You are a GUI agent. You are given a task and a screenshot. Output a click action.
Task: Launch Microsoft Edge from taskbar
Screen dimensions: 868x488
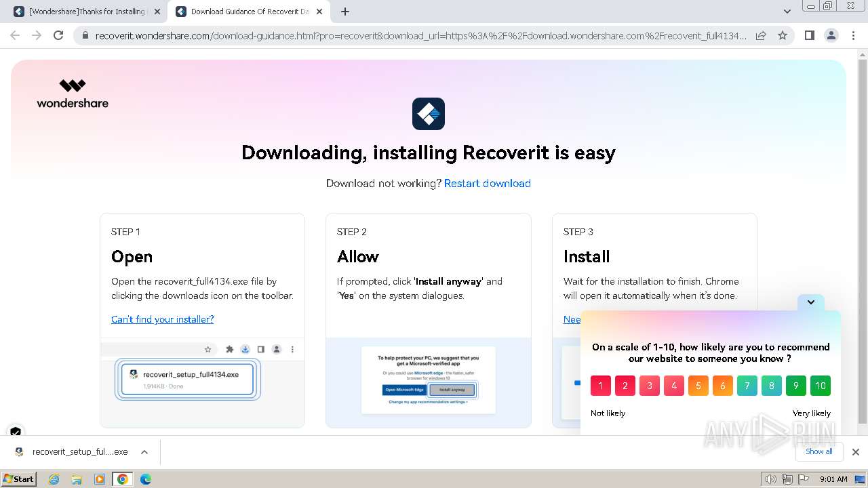click(x=146, y=479)
